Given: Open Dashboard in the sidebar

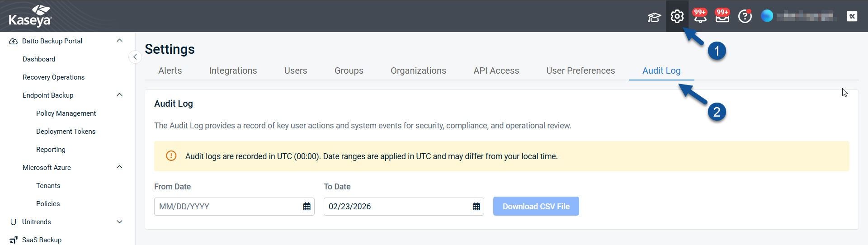Looking at the screenshot, I should pyautogui.click(x=39, y=59).
